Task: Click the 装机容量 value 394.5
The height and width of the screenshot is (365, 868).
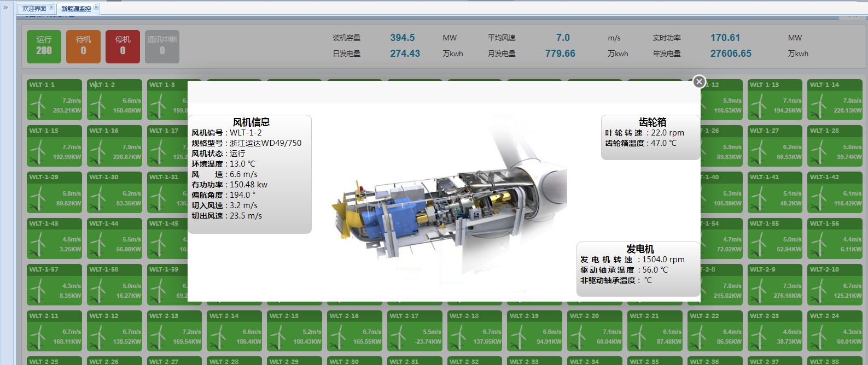Action: point(403,38)
